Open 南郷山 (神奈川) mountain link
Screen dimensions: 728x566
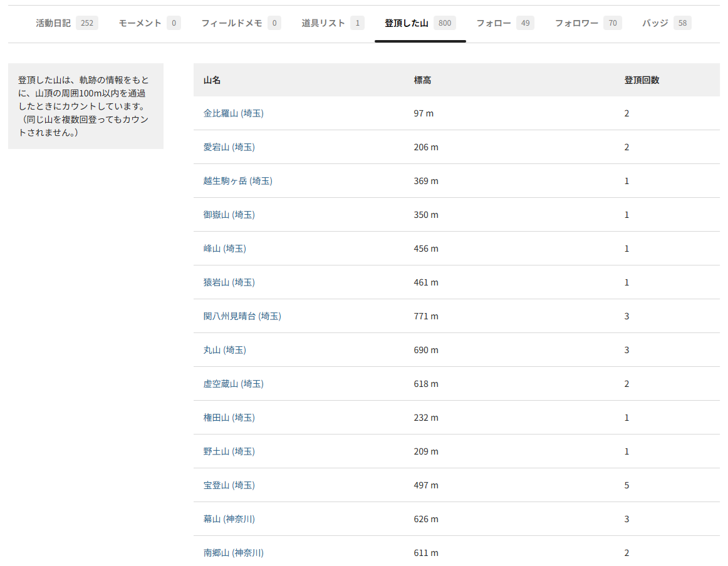coord(233,553)
